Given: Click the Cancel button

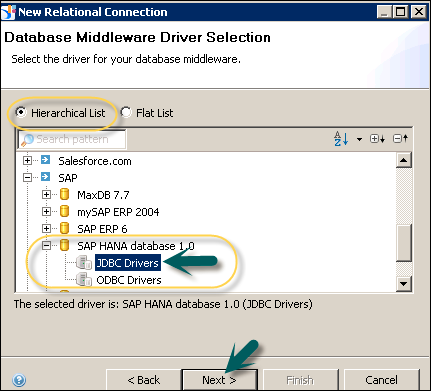Looking at the screenshot, I should (381, 380).
